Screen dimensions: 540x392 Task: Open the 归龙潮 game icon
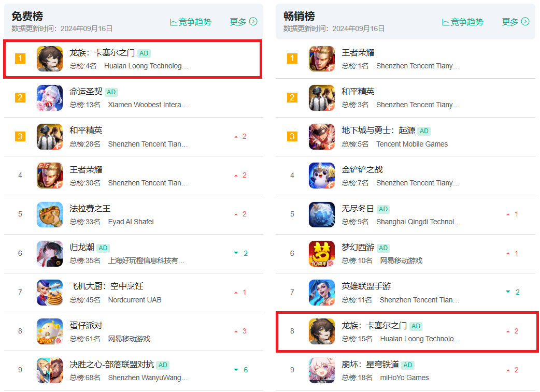[x=50, y=254]
